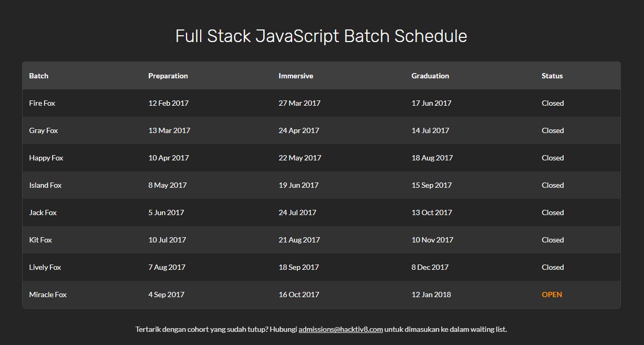Click Fire Fox Closed status cell
The image size is (644, 345).
pyautogui.click(x=553, y=103)
